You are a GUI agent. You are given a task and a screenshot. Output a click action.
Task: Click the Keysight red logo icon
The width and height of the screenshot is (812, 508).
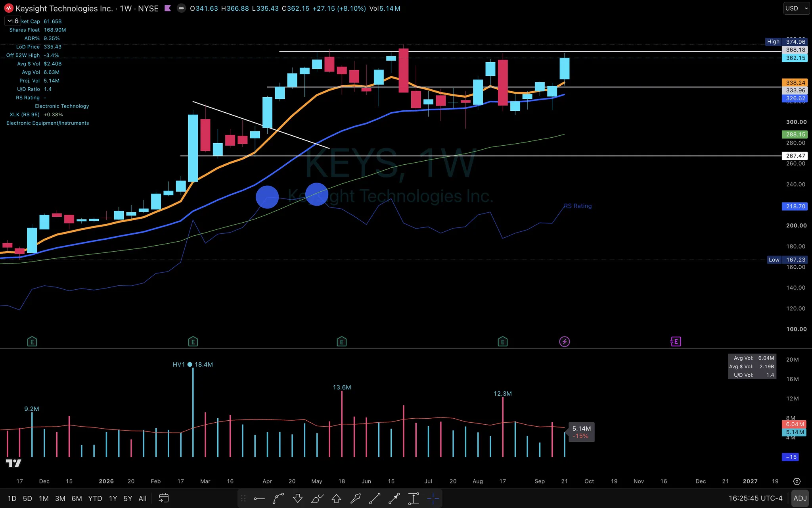click(9, 8)
